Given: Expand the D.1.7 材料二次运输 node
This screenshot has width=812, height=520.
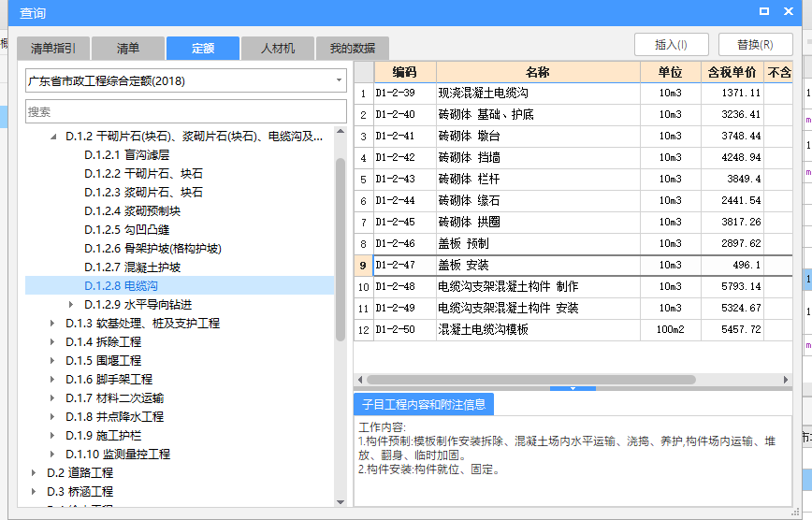Looking at the screenshot, I should point(52,397).
